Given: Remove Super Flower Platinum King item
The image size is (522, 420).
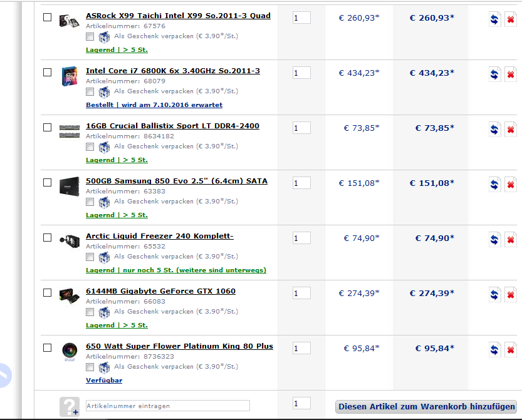Looking at the screenshot, I should point(510,350).
